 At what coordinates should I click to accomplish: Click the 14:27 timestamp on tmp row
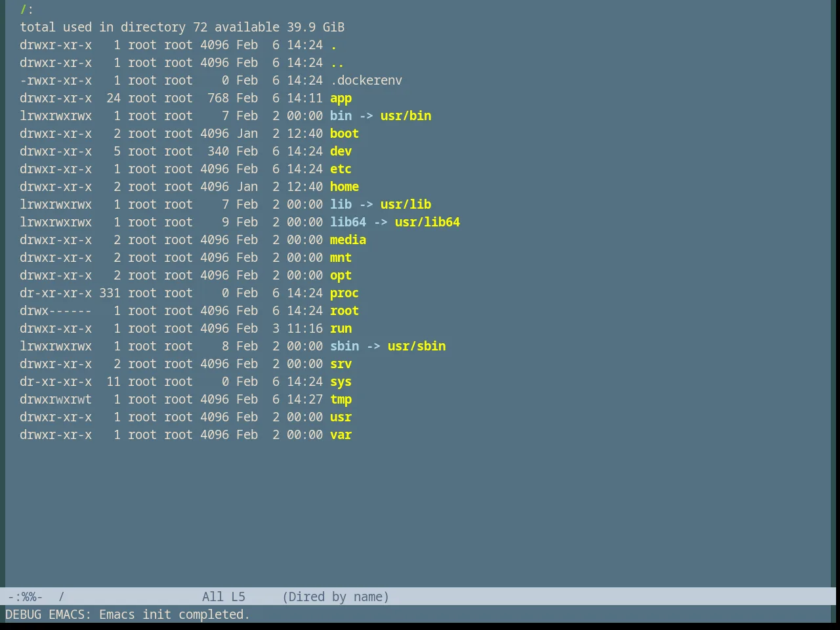(x=304, y=400)
